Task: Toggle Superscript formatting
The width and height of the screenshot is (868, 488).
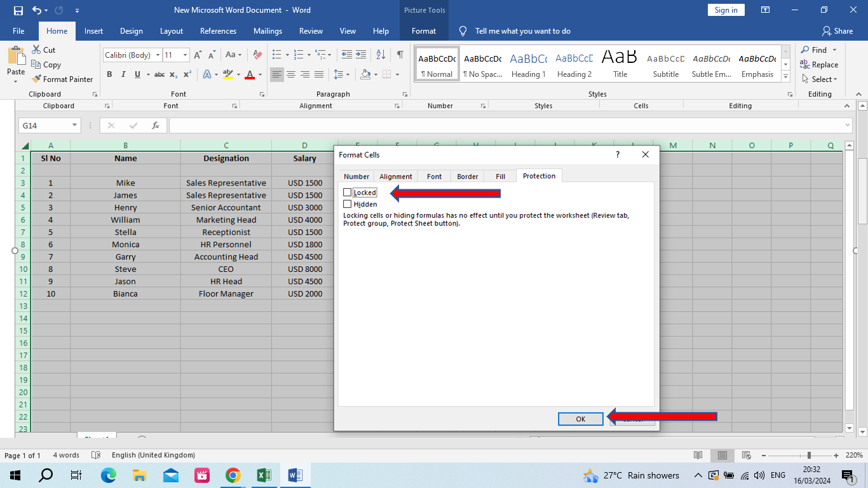Action: coord(187,74)
